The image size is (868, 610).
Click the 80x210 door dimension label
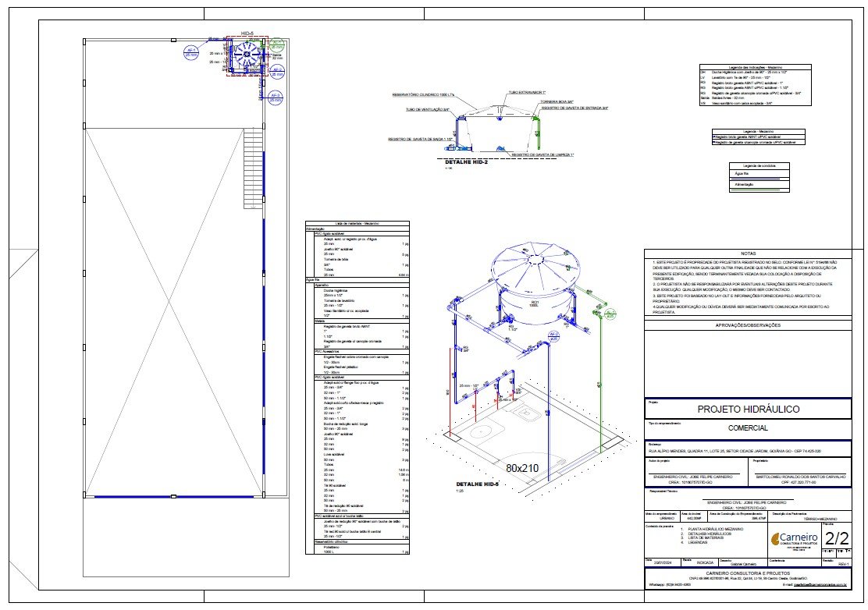click(x=523, y=468)
